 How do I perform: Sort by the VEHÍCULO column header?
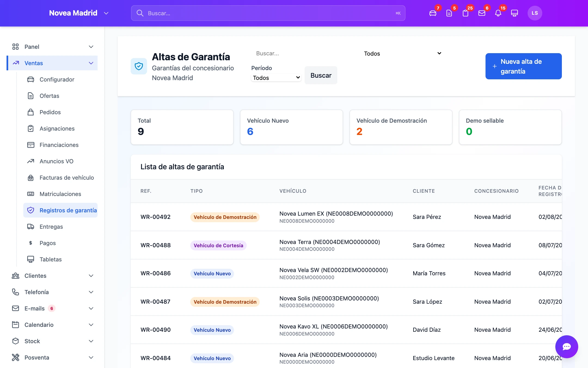[293, 191]
